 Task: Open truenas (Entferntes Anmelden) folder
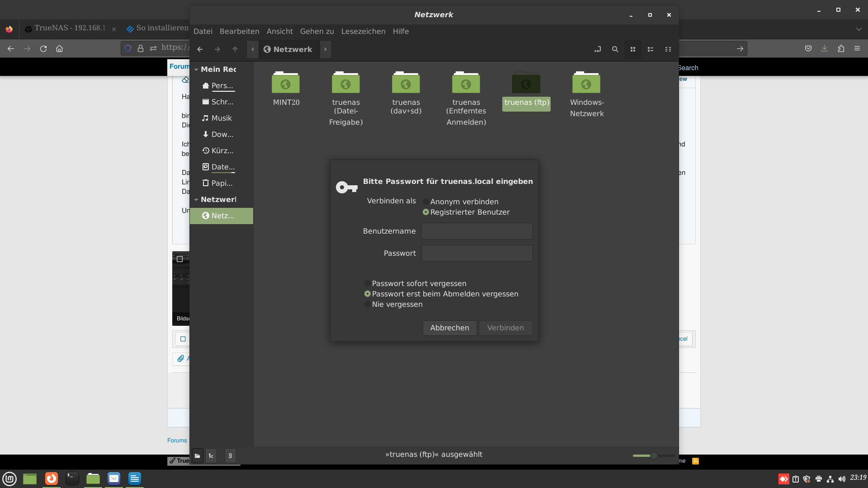(x=466, y=99)
